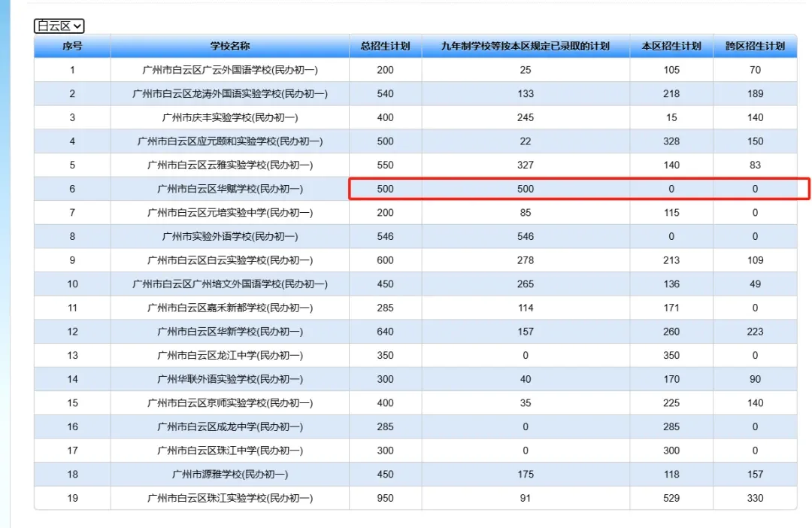Select 广州市白云区元培实验中学(民办初一) name

[230, 213]
